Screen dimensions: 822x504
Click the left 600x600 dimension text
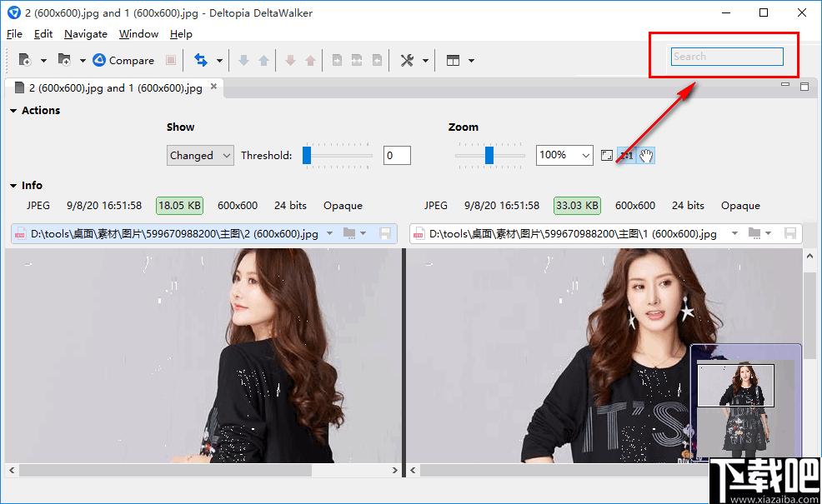pyautogui.click(x=238, y=206)
